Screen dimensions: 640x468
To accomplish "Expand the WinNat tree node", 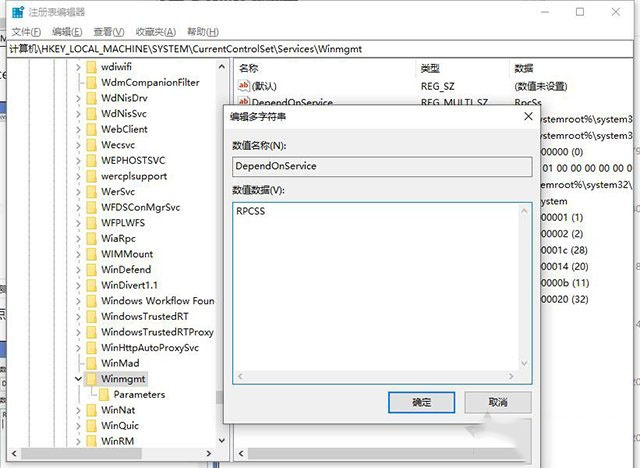I will pyautogui.click(x=78, y=410).
